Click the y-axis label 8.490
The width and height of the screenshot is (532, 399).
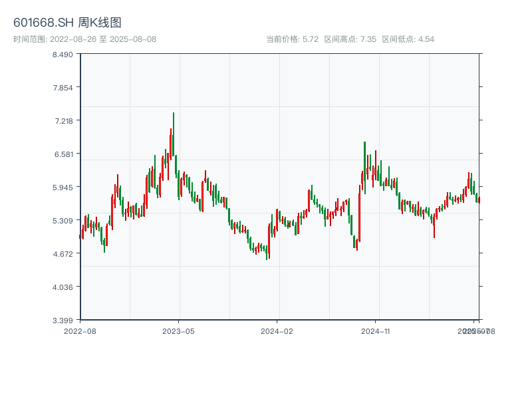coord(63,55)
